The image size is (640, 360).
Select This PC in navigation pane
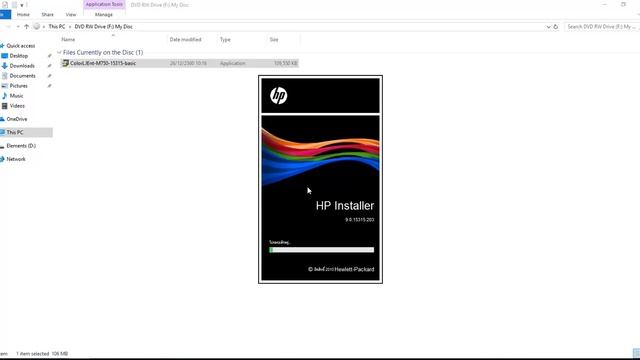15,132
